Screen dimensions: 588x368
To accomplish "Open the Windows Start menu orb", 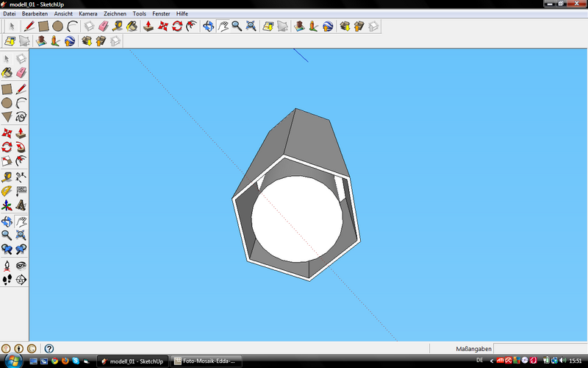I will [12, 361].
